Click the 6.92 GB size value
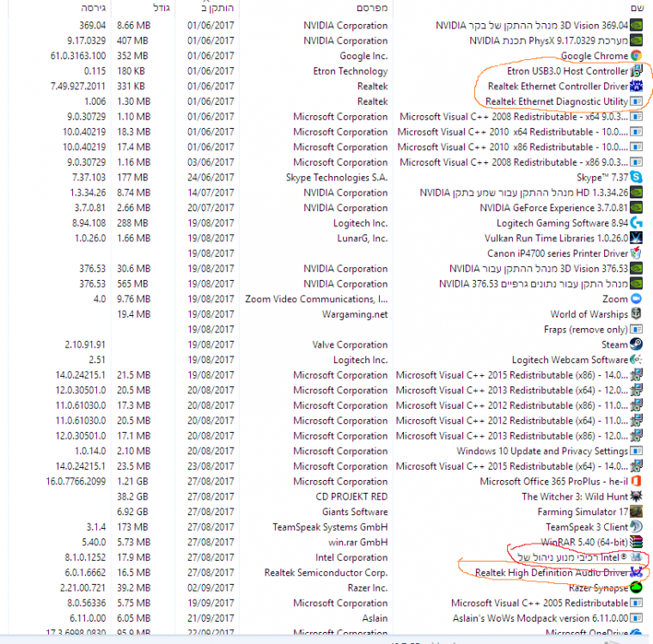This screenshot has width=653, height=644. [x=132, y=512]
